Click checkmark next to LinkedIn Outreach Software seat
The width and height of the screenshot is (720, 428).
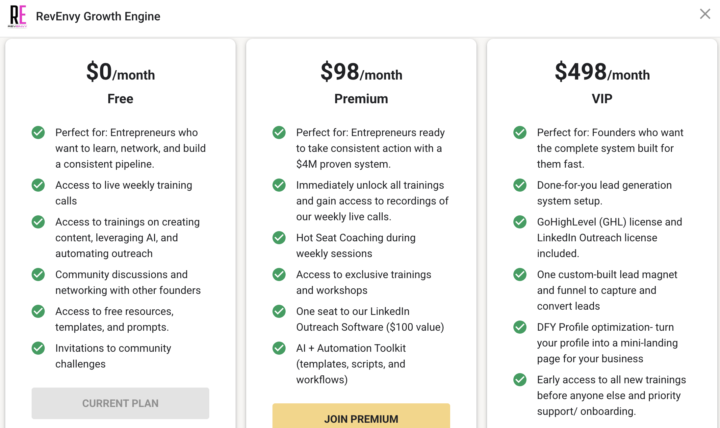(x=279, y=311)
